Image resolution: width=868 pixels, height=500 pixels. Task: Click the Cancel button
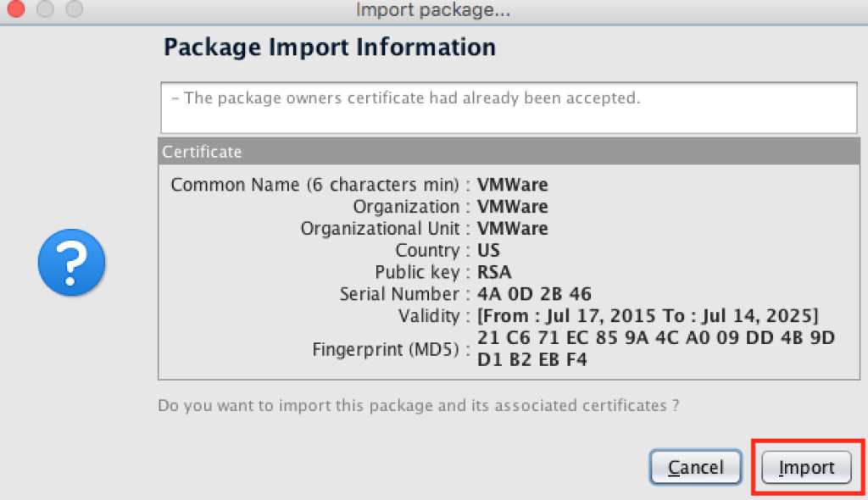pos(695,467)
